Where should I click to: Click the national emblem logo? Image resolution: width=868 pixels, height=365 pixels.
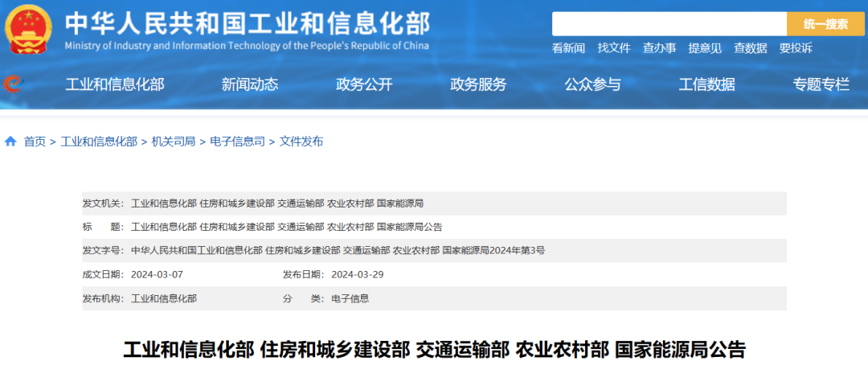(x=28, y=30)
